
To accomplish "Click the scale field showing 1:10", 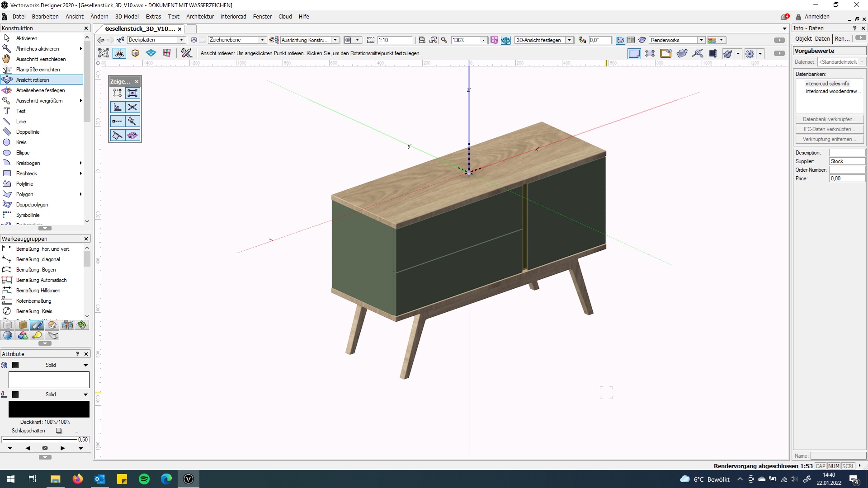I will [x=395, y=40].
